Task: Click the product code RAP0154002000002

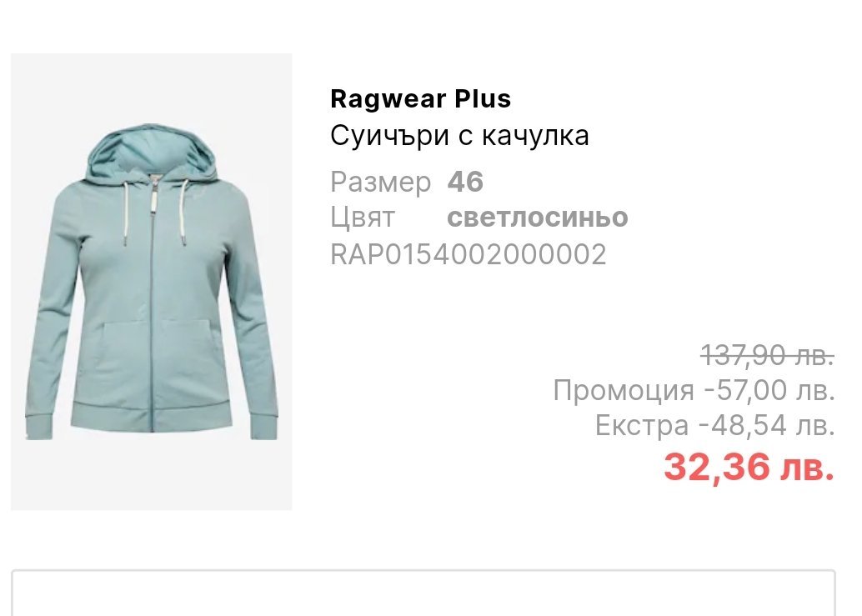Action: (469, 254)
